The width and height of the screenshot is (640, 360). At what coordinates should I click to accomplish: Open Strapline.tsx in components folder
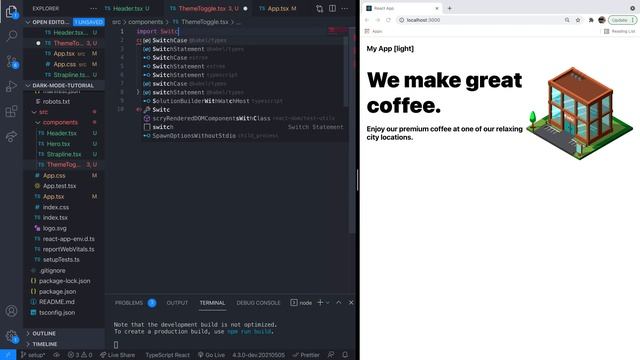[64, 154]
